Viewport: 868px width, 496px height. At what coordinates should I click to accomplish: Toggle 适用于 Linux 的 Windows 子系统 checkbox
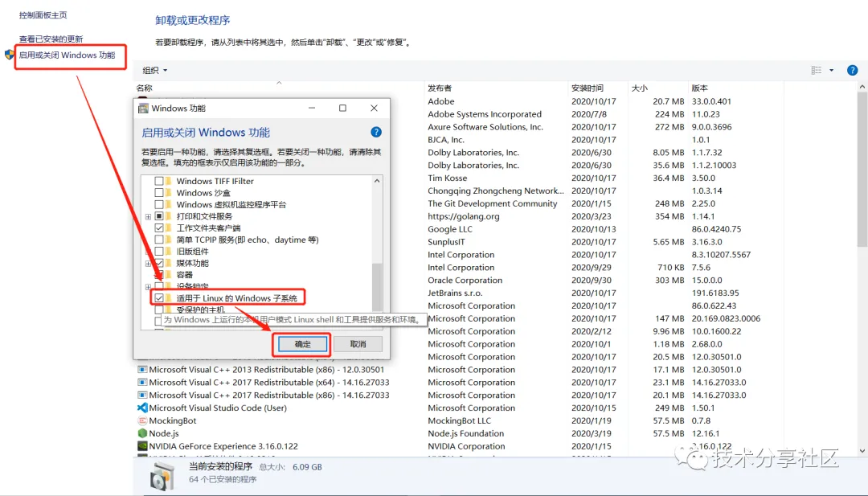(159, 297)
